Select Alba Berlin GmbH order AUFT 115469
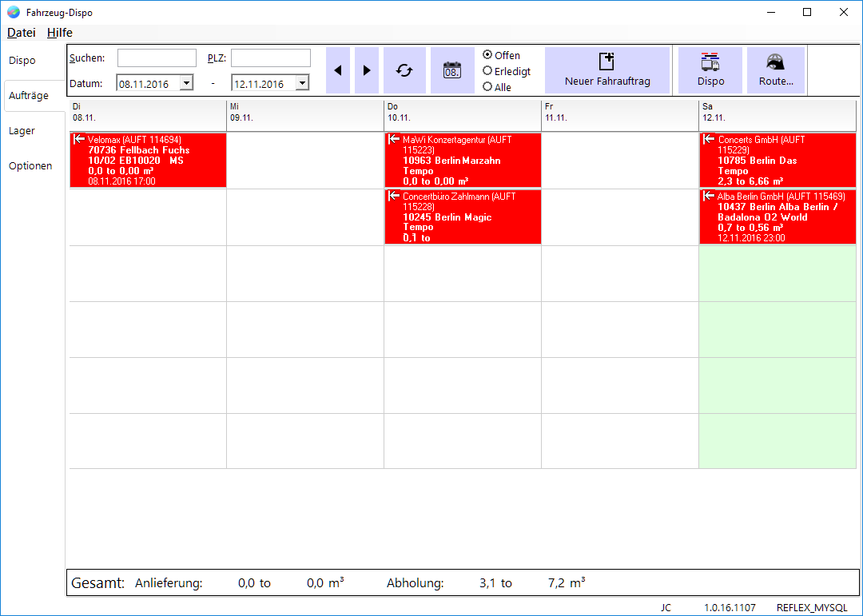Image resolution: width=863 pixels, height=616 pixels. [777, 217]
